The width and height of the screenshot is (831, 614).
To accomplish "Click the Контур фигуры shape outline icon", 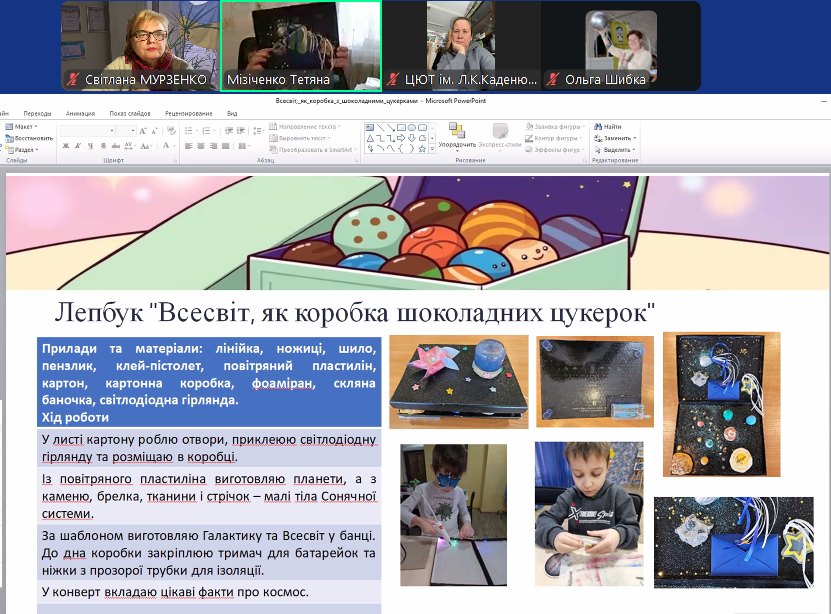I will 530,138.
